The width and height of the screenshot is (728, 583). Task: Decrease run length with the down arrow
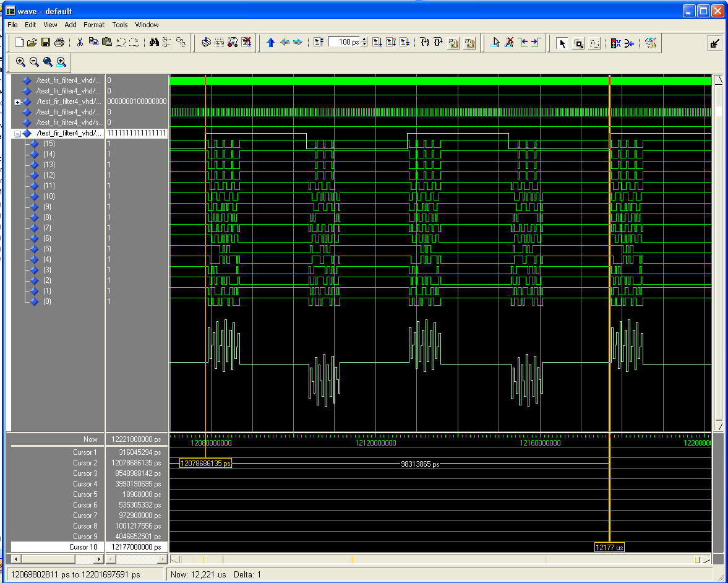(x=364, y=45)
